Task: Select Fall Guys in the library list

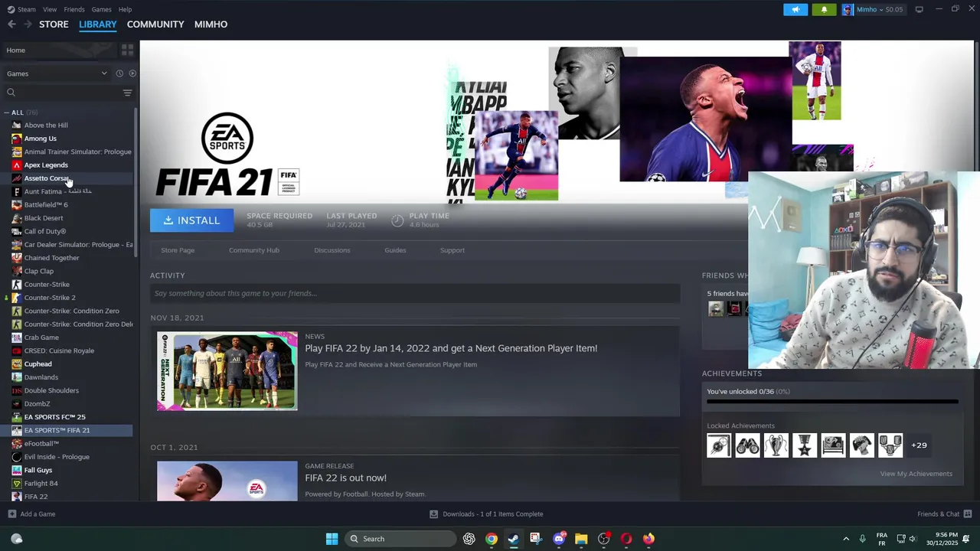Action: (38, 470)
